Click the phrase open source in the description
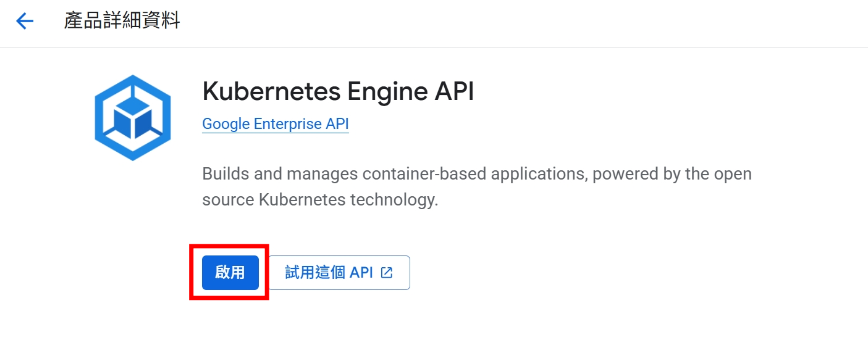The width and height of the screenshot is (868, 348). point(733,173)
